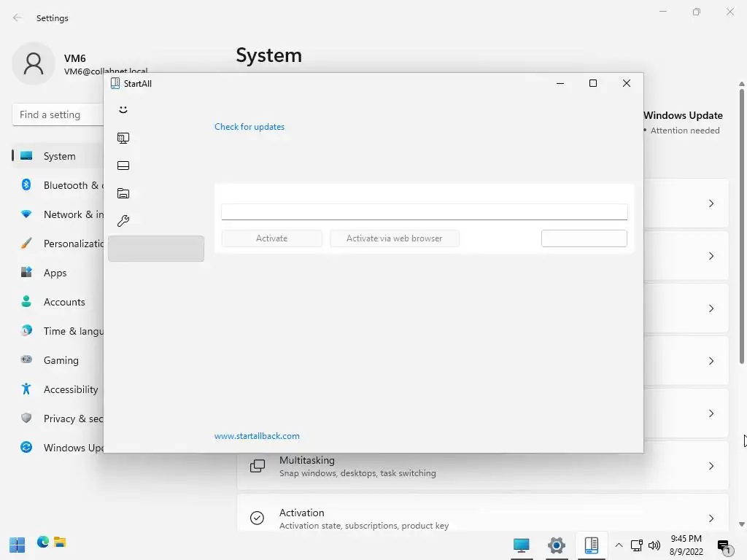Image resolution: width=747 pixels, height=560 pixels.
Task: Expand the Activation row chevron
Action: [x=711, y=518]
